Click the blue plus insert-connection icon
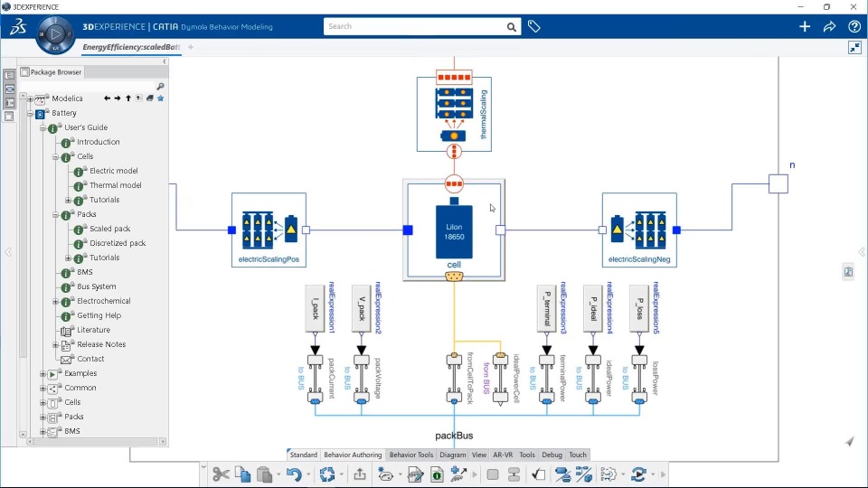This screenshot has width=868, height=488. pos(458,474)
